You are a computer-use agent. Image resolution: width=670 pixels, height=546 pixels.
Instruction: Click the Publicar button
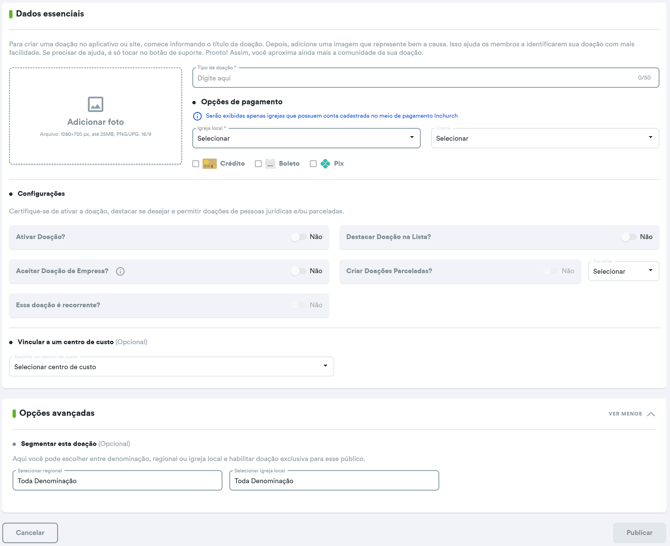coord(639,533)
